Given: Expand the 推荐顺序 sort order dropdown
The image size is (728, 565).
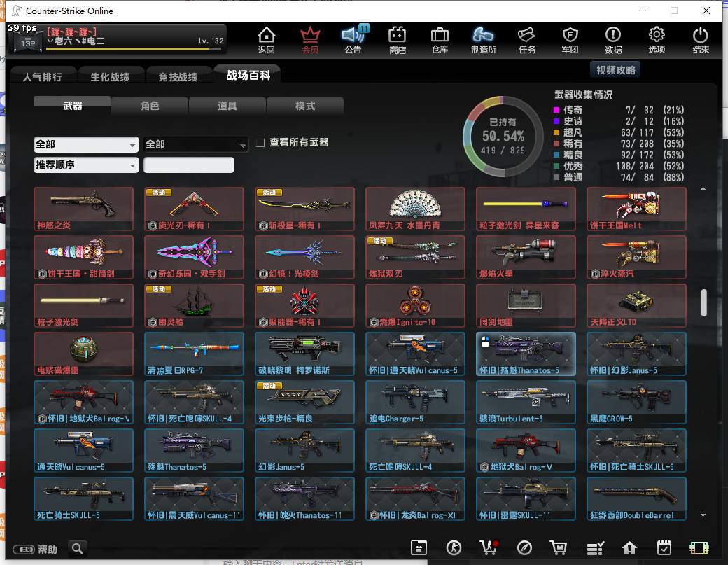Looking at the screenshot, I should click(86, 165).
